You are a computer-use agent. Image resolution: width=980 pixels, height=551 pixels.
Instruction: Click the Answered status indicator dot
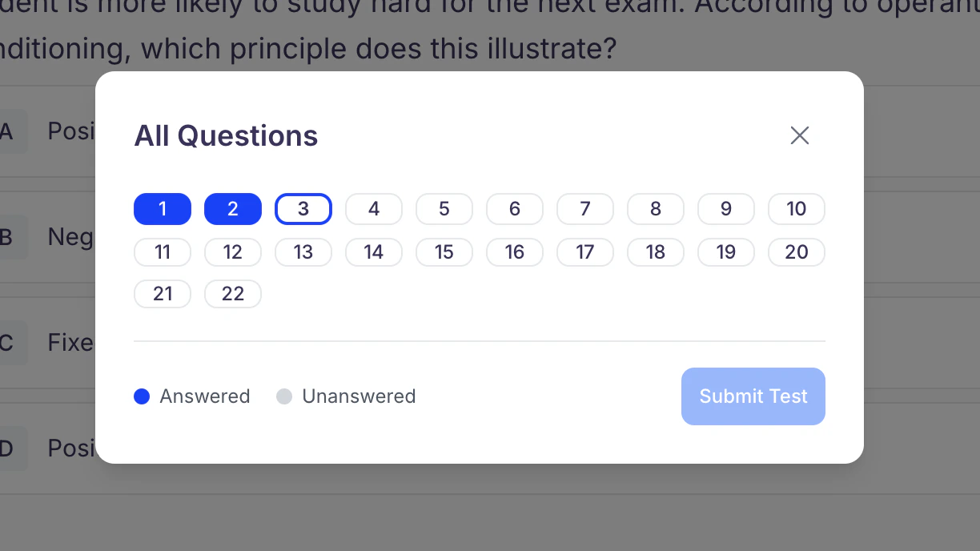coord(142,396)
